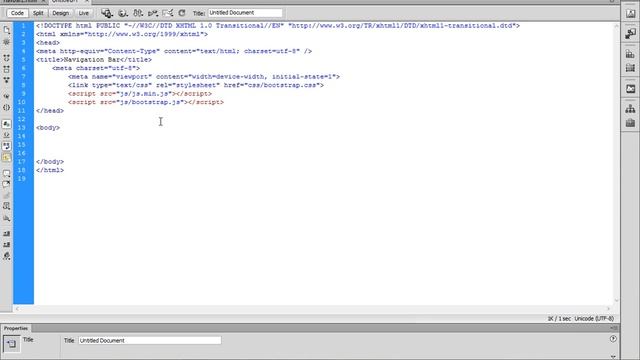Viewport: 640px width, 360px height.
Task: Click the vertical scrollbar up arrow
Action: point(616,26)
